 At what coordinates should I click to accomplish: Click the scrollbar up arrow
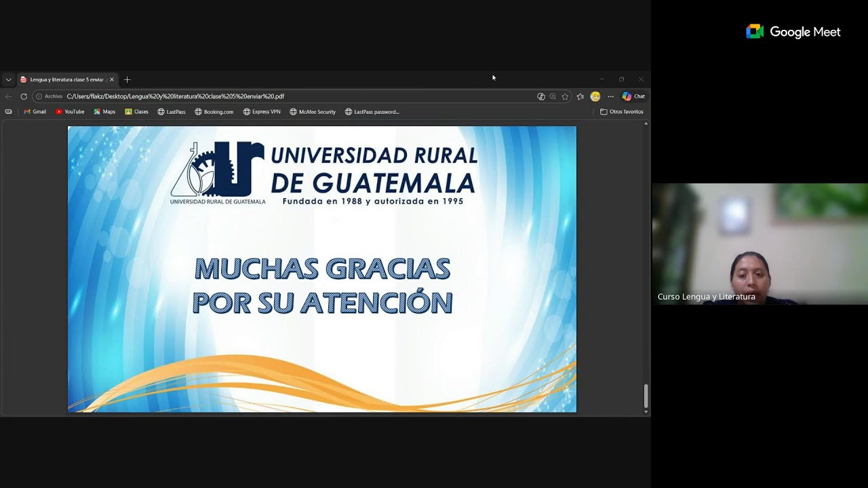coord(646,123)
